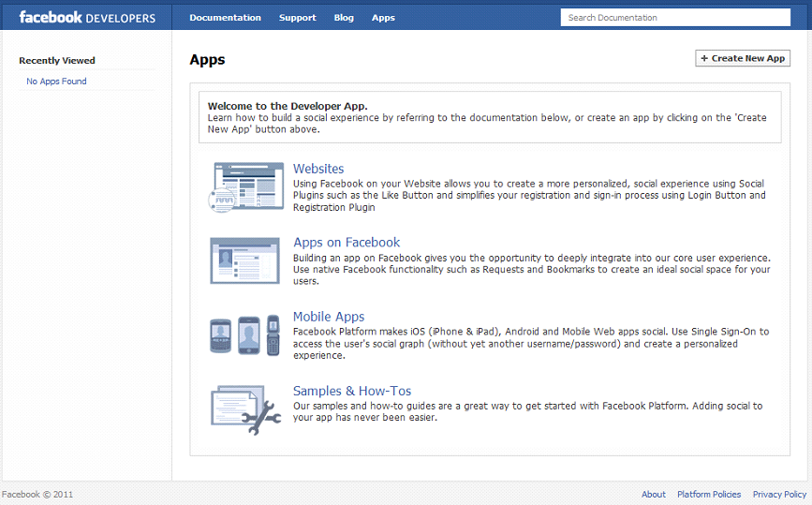Open the Mobile Apps phones illustration

tap(245, 335)
